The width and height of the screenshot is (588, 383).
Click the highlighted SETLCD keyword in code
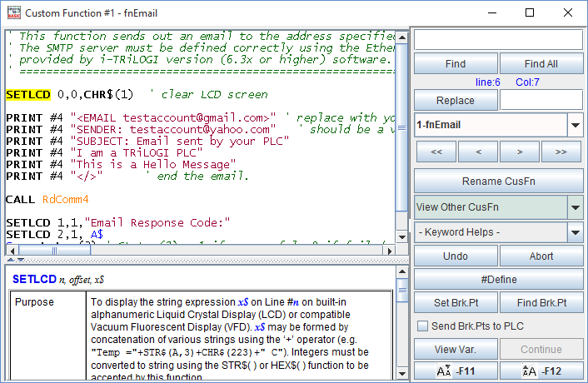point(28,94)
